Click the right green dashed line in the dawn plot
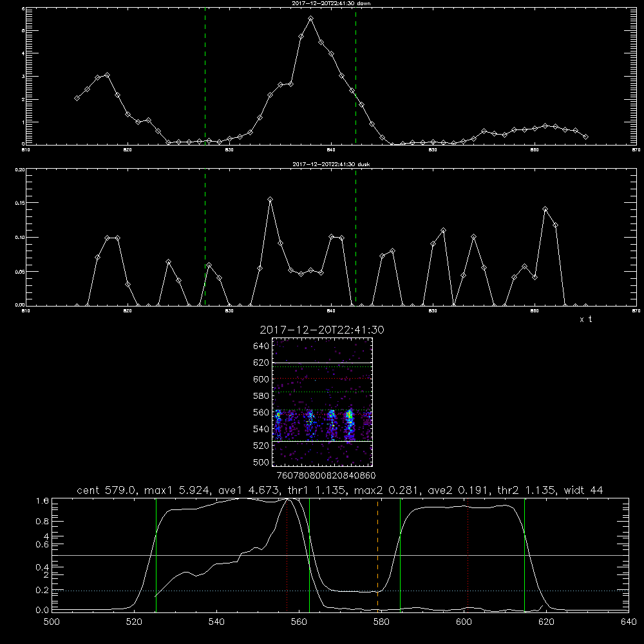 [355, 76]
